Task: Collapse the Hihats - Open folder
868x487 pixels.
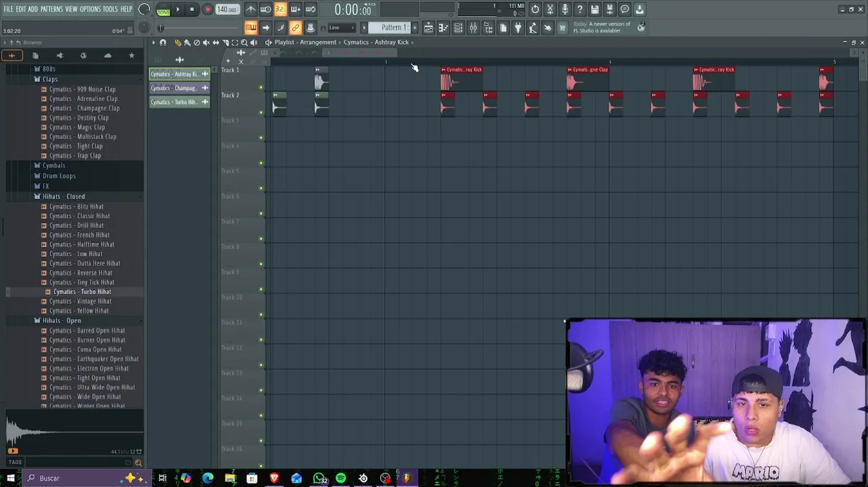Action: click(x=62, y=321)
